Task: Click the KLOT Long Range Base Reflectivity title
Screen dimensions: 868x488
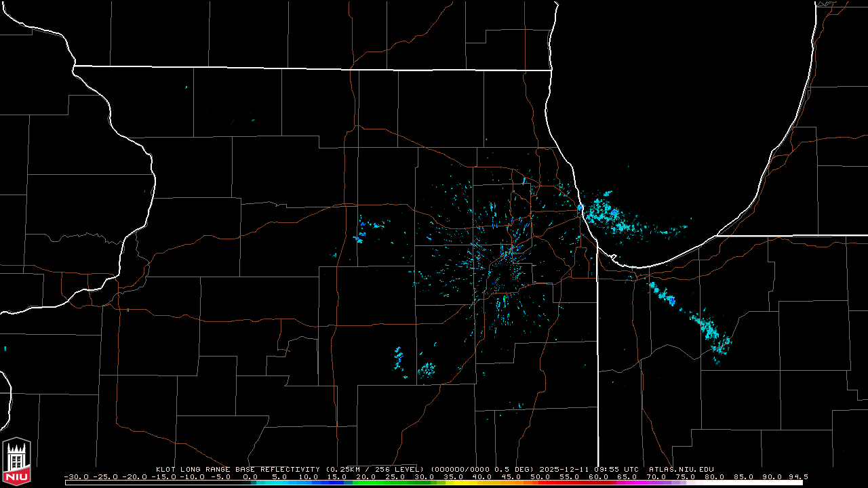Action: click(239, 469)
